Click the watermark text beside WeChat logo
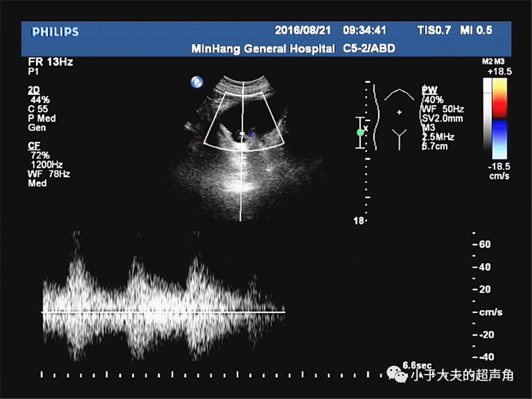 pos(462,375)
